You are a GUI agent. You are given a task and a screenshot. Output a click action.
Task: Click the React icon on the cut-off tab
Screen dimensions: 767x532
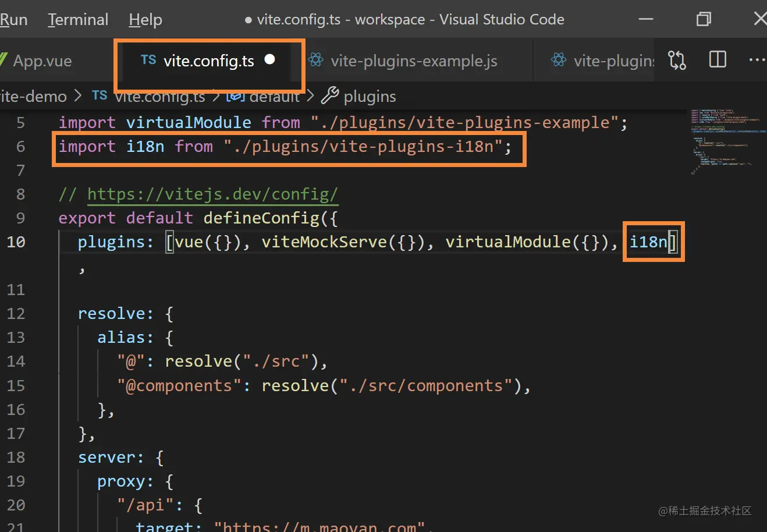pos(559,60)
